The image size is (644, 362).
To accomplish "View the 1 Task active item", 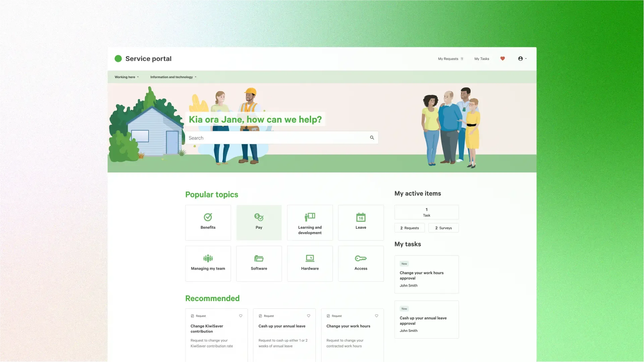I will (x=426, y=212).
